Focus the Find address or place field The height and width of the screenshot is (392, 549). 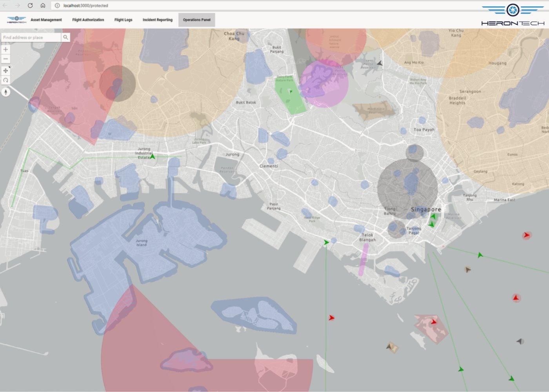pyautogui.click(x=31, y=37)
